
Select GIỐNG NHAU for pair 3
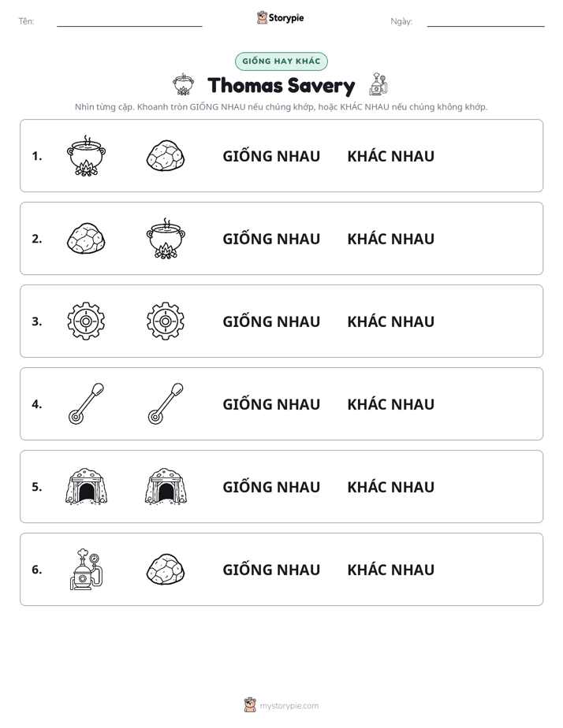tap(271, 321)
